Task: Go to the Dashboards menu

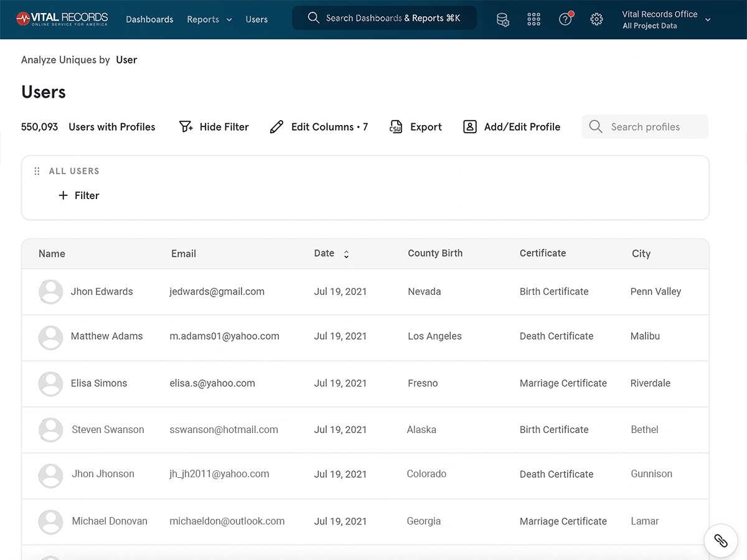Action: [149, 19]
